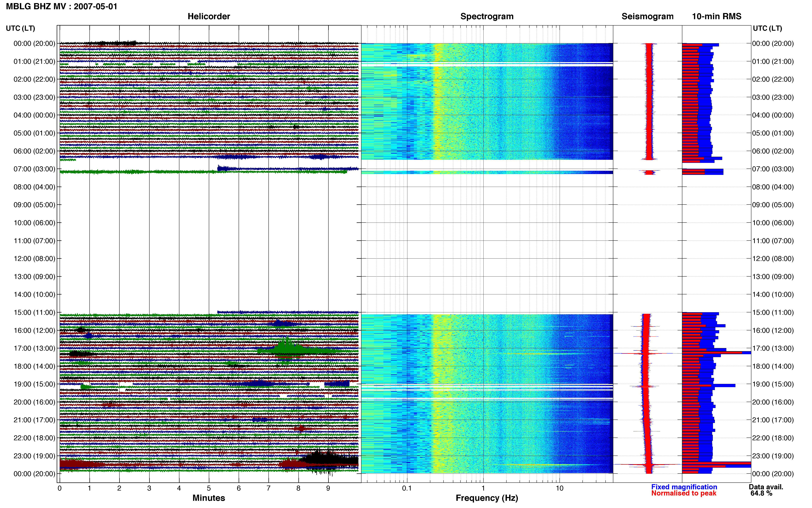Click the left time label '19:00 (15:00)'
This screenshot has width=812, height=508.
click(34, 384)
